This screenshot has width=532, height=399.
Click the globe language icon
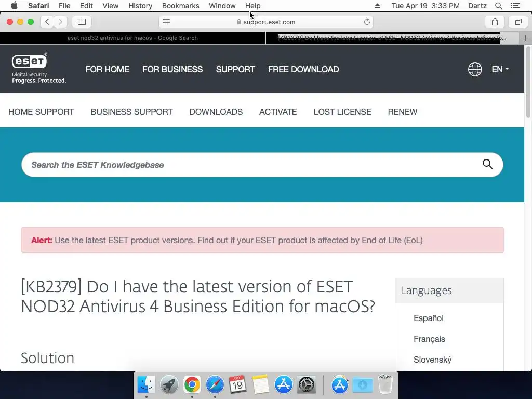(x=475, y=69)
